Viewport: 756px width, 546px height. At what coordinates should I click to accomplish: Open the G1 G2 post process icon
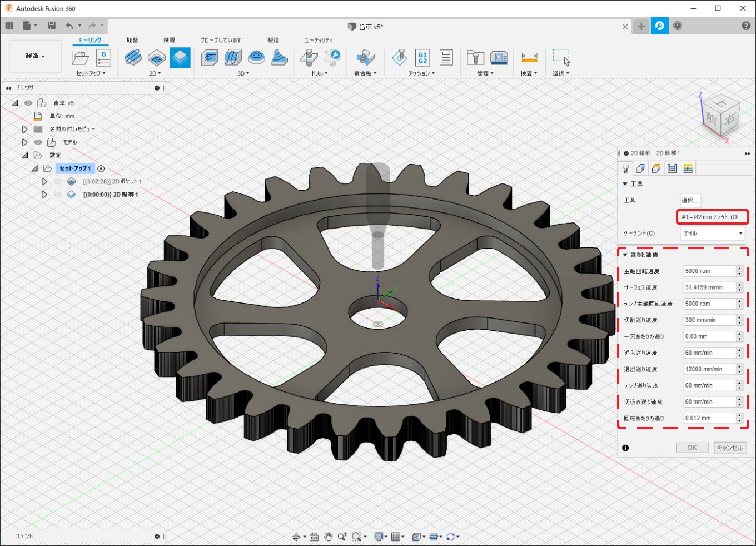[422, 58]
